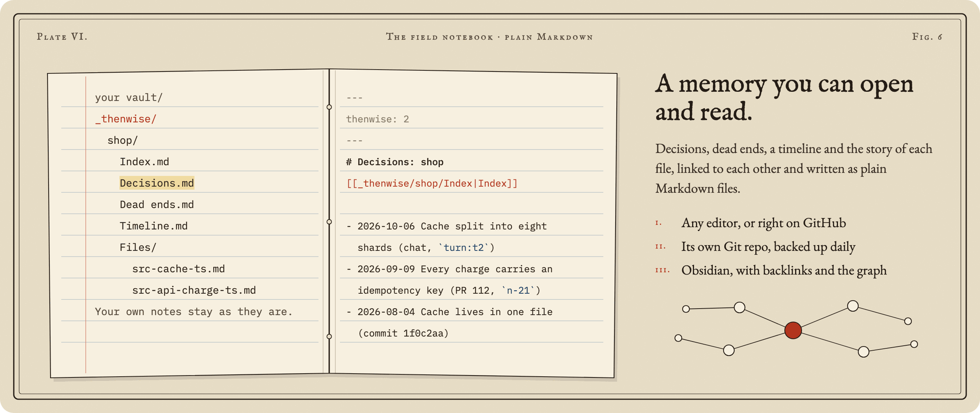This screenshot has width=980, height=413.
Task: Click the 'Fig. 6' label
Action: pos(927,37)
